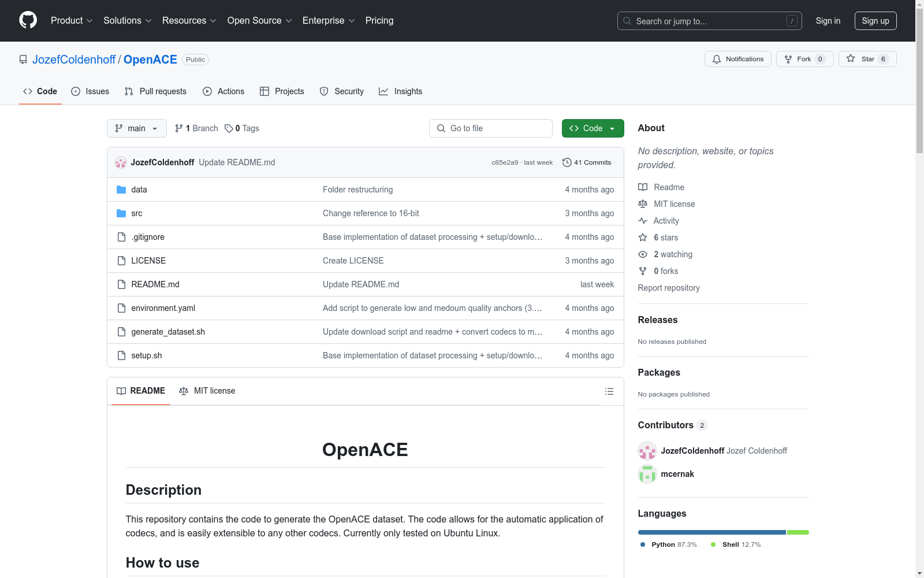Screen dimensions: 924x578
Task: Click the LICENSE file icon
Action: tap(121, 261)
